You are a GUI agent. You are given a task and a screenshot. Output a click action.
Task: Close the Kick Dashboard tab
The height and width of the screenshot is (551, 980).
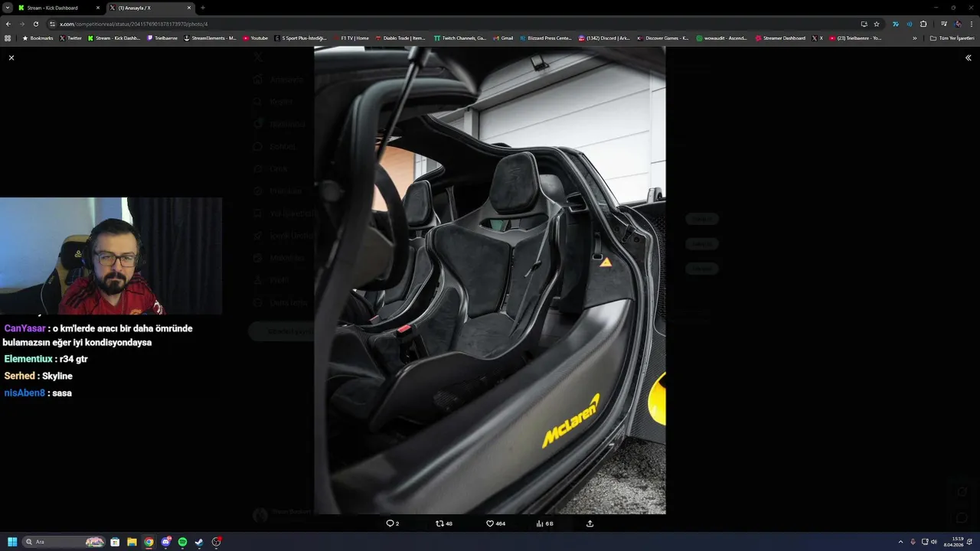pos(98,8)
